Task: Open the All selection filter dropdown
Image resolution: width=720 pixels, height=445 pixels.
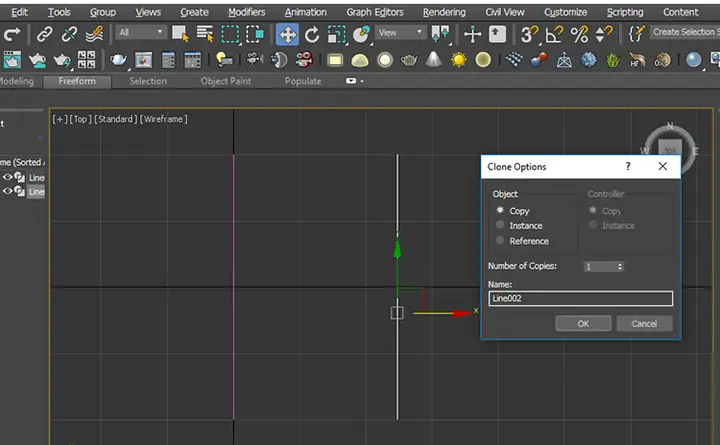Action: tap(140, 33)
